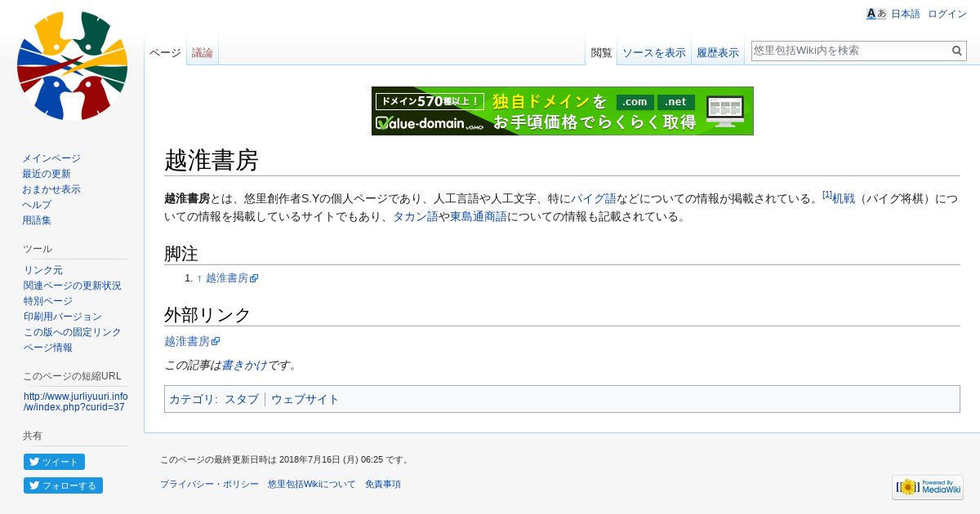Open the MediaWiki powered-by badge
Viewport: 980px width, 514px height.
pos(928,487)
